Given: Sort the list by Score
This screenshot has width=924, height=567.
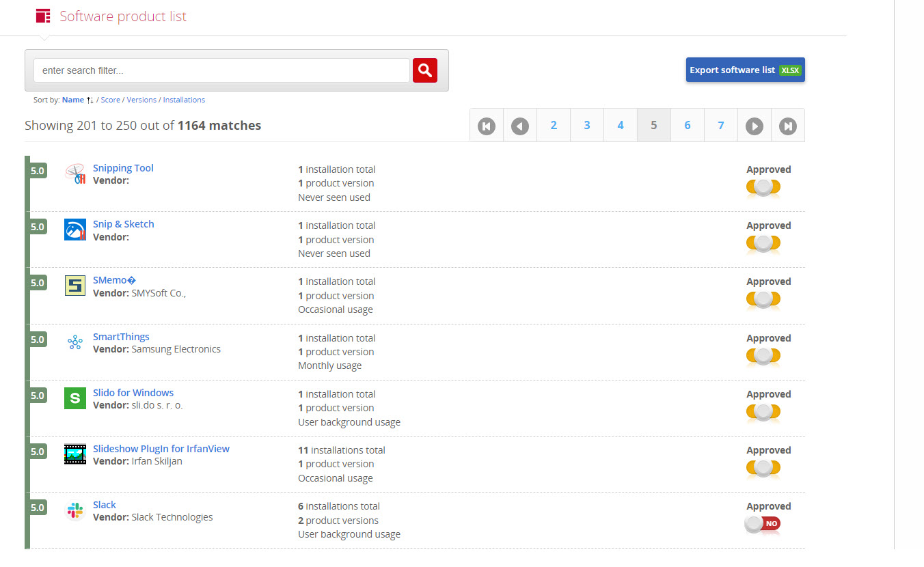Looking at the screenshot, I should [110, 100].
